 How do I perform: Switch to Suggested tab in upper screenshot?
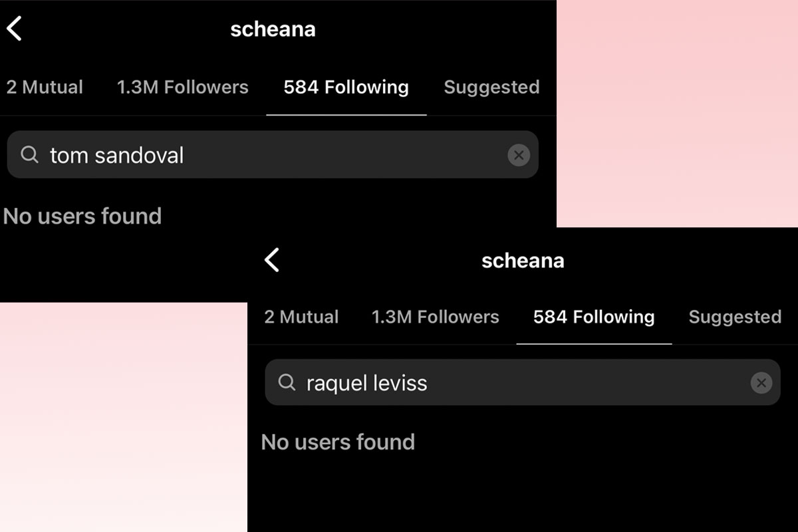tap(491, 88)
